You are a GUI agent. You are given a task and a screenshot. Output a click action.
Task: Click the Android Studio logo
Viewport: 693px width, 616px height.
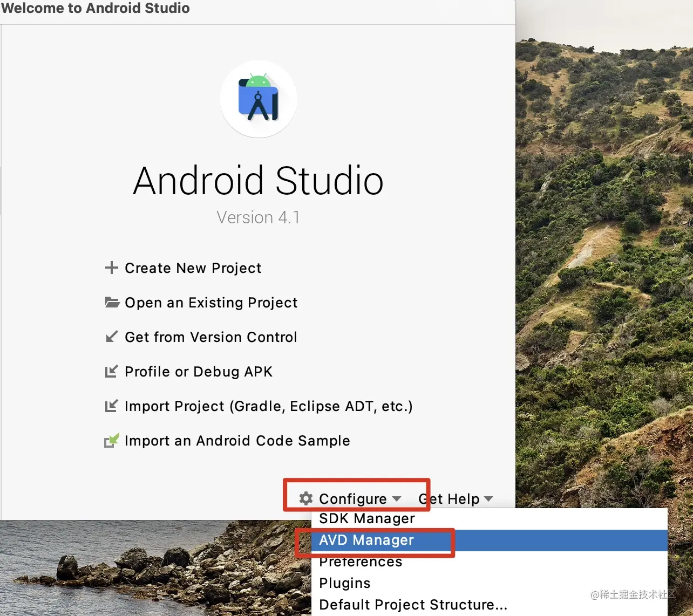click(259, 99)
